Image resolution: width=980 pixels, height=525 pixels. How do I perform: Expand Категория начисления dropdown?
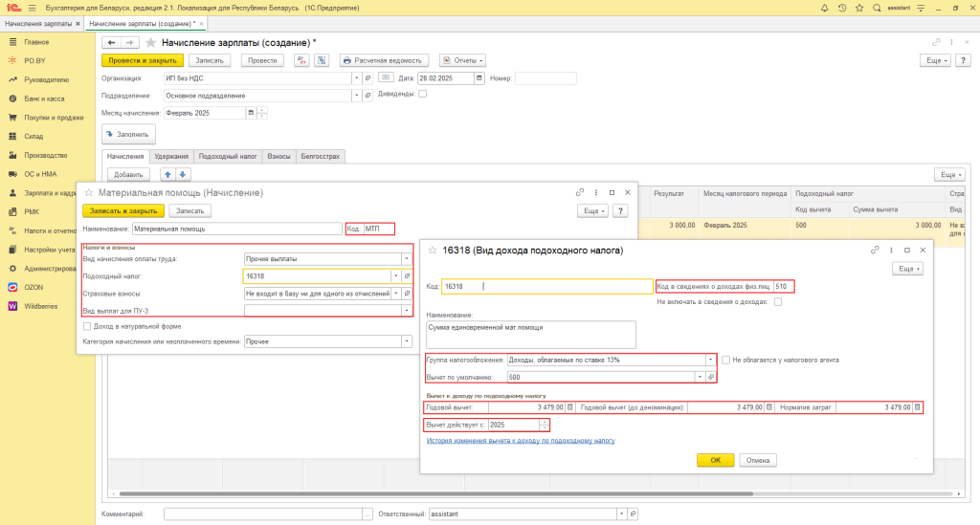coord(406,341)
